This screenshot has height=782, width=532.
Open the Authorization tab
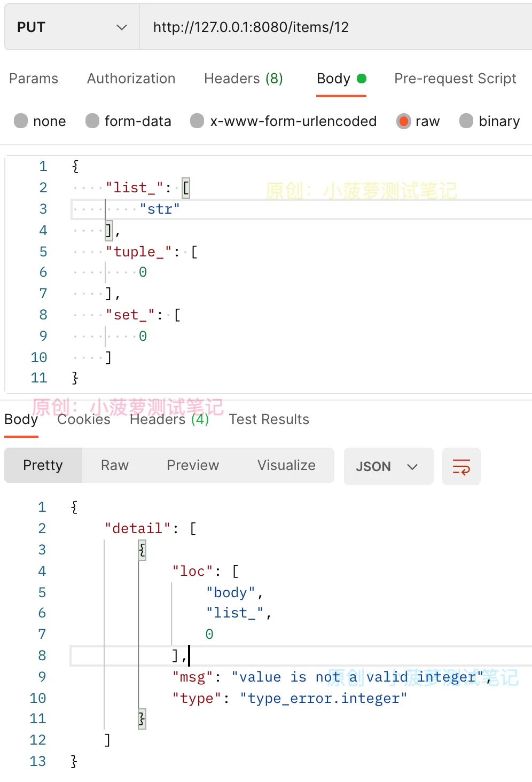[x=131, y=79]
